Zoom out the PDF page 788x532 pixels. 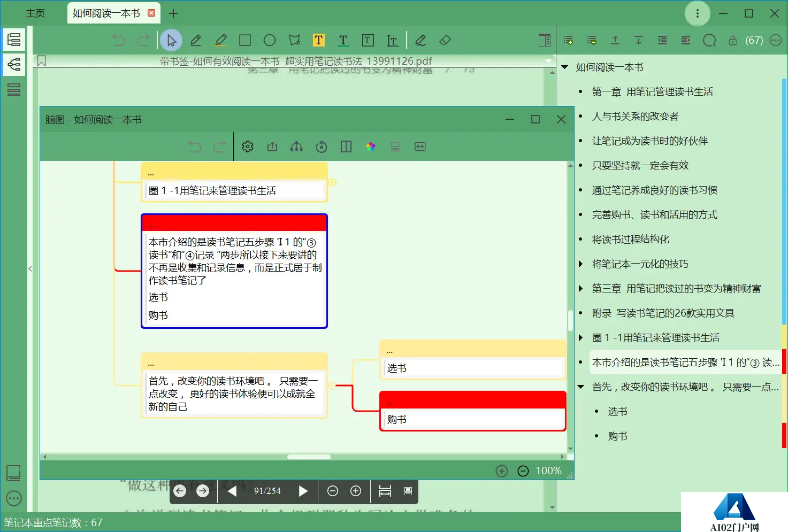pyautogui.click(x=333, y=491)
